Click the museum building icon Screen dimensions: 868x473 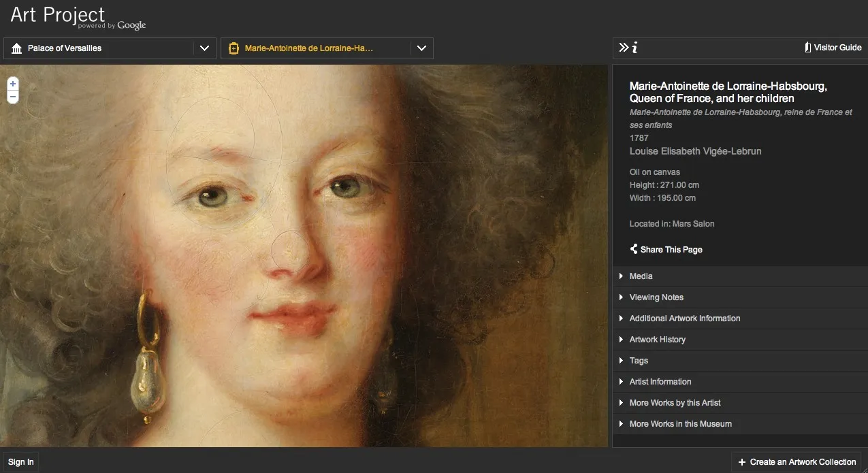click(17, 48)
